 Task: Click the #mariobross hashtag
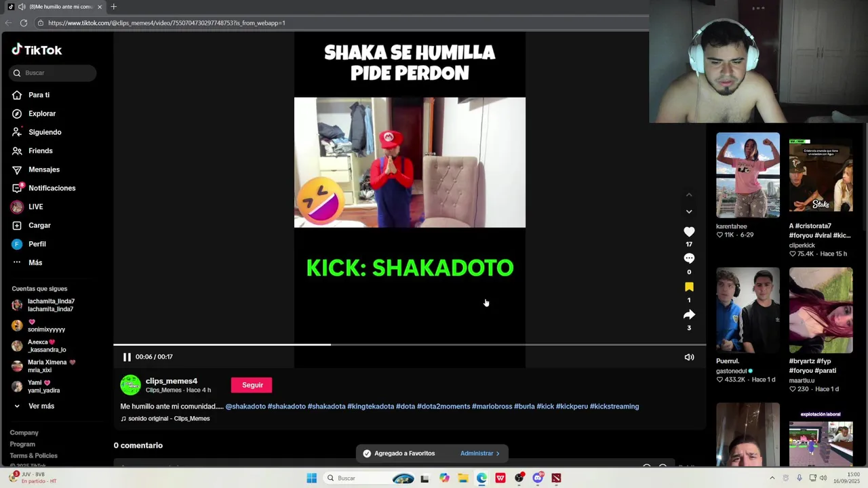pyautogui.click(x=492, y=407)
